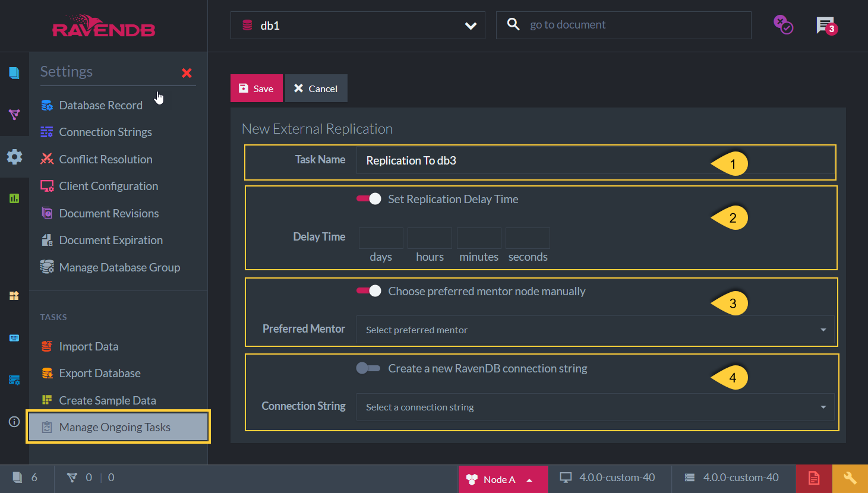Click the Create Sample Data icon
This screenshot has height=493, width=868.
click(47, 400)
